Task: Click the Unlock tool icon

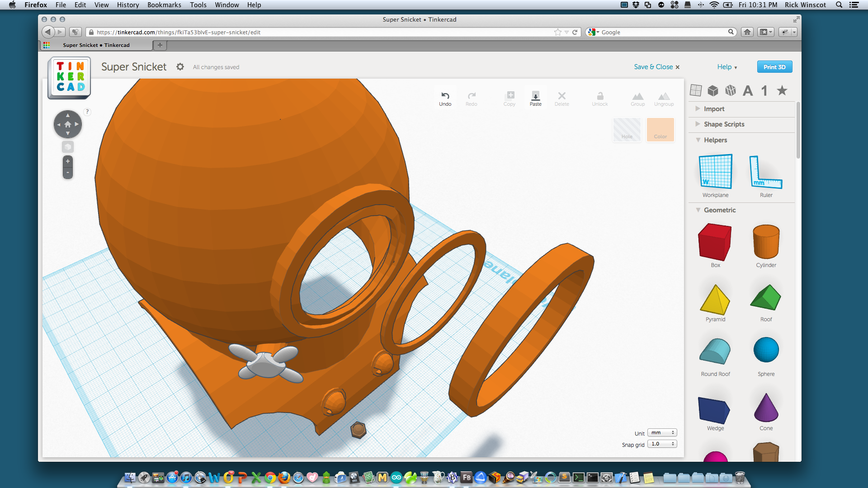Action: (600, 95)
